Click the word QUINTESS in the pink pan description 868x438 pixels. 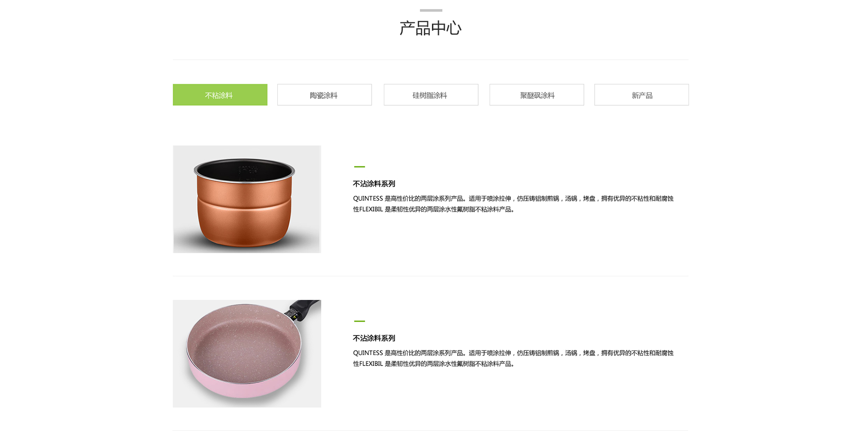pos(368,353)
